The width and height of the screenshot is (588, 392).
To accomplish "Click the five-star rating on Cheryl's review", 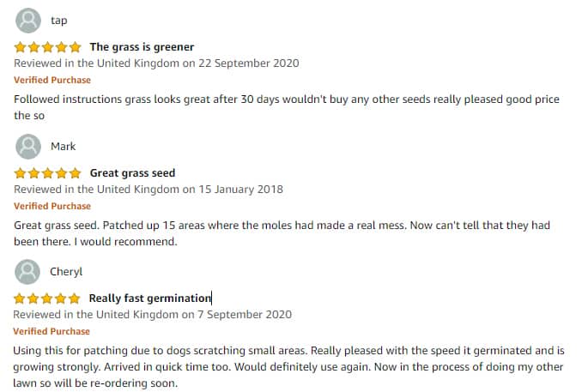I will pos(47,299).
